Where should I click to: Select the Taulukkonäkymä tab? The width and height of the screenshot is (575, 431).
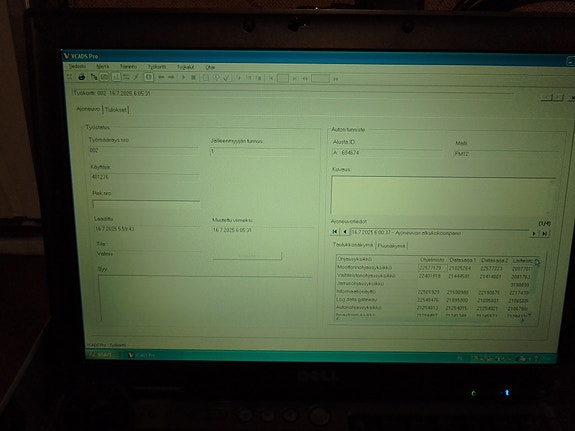(x=352, y=245)
